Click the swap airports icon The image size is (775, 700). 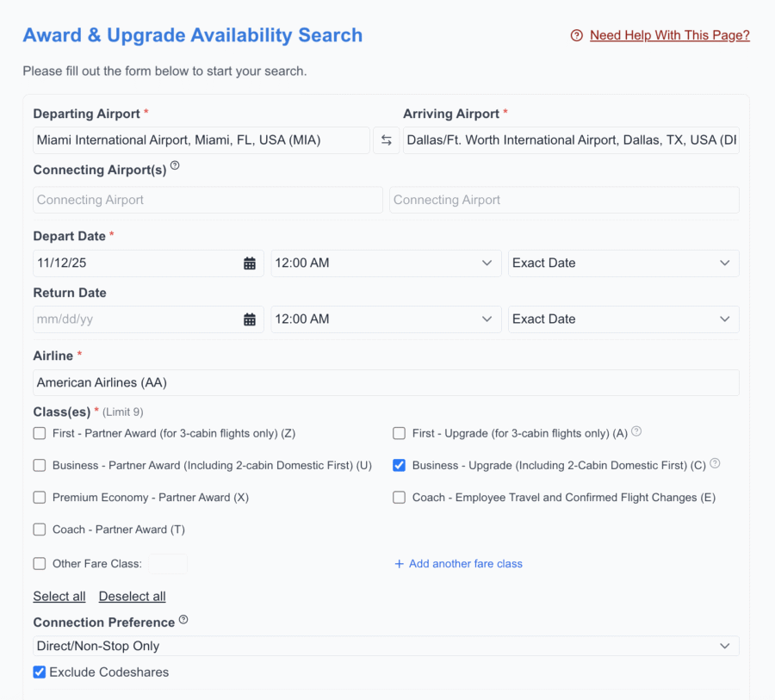click(x=386, y=139)
